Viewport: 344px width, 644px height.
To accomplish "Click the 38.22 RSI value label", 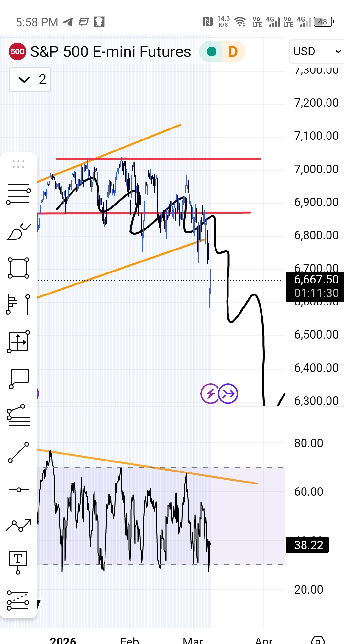I will point(308,545).
